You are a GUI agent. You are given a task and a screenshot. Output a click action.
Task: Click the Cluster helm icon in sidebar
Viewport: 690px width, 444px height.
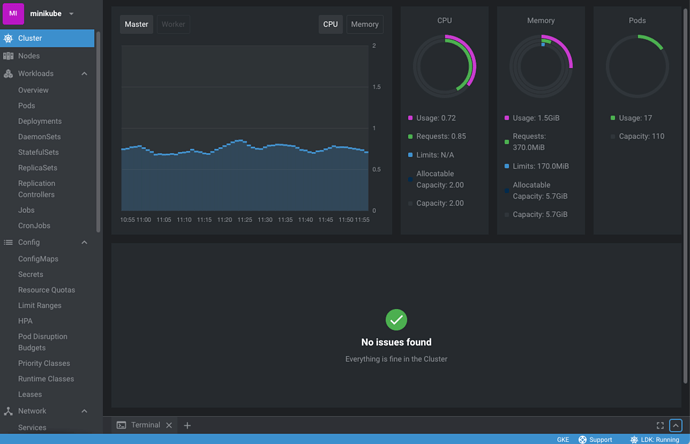(9, 38)
